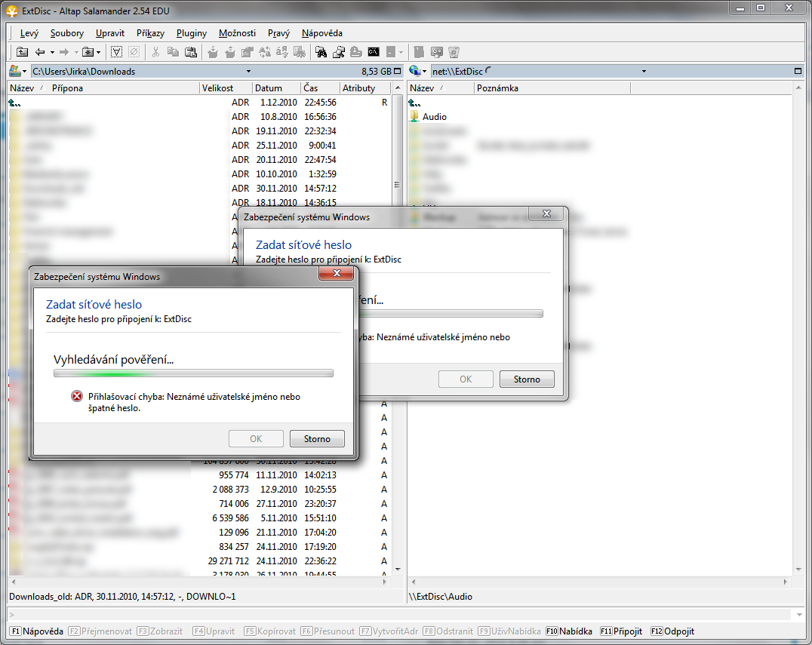The image size is (812, 645).
Task: Expand the right panel path dropdown arrow
Action: (644, 71)
